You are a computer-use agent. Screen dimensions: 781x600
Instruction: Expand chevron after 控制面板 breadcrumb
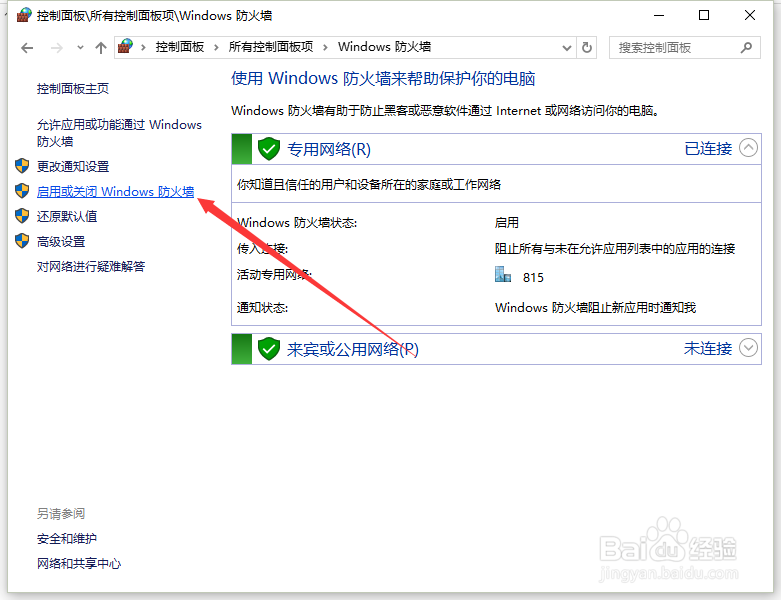point(216,47)
